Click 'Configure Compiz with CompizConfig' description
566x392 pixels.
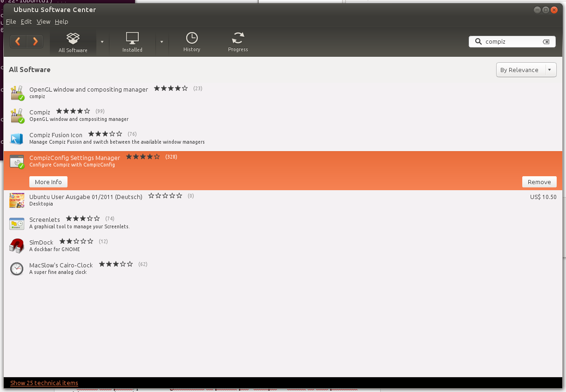(x=72, y=165)
